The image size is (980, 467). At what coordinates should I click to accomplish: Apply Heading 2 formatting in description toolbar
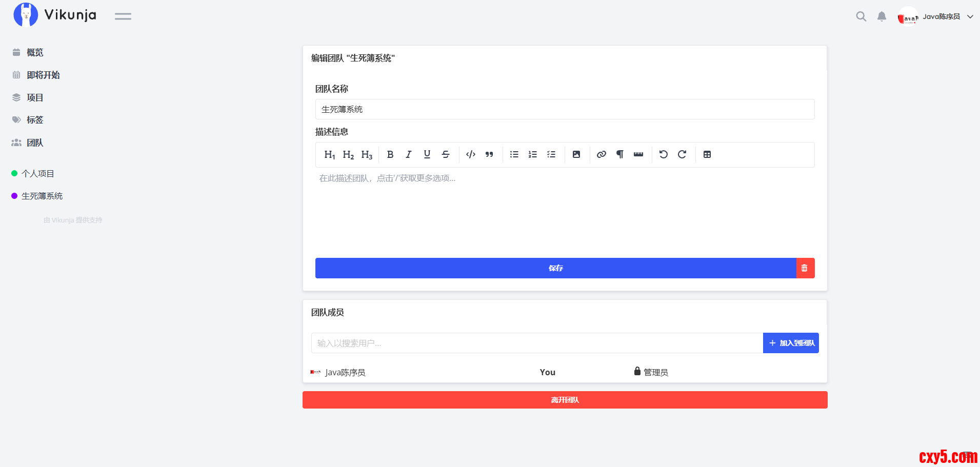click(348, 155)
